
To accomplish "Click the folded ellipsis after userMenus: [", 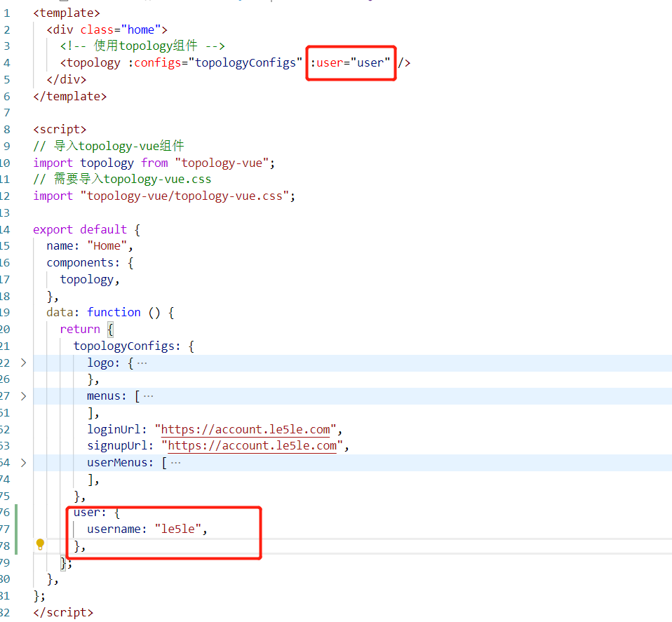I will click(x=175, y=463).
